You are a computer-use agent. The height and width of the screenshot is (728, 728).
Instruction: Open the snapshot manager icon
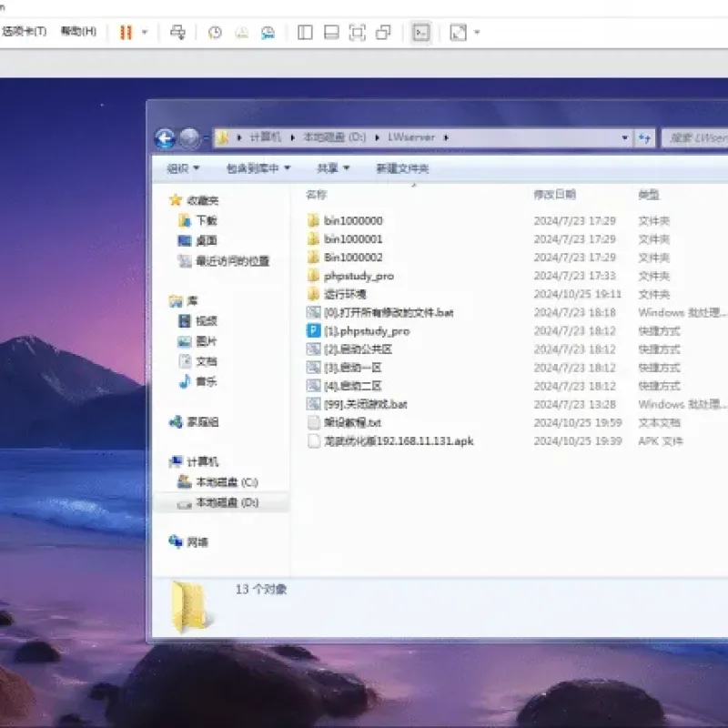pyautogui.click(x=268, y=33)
